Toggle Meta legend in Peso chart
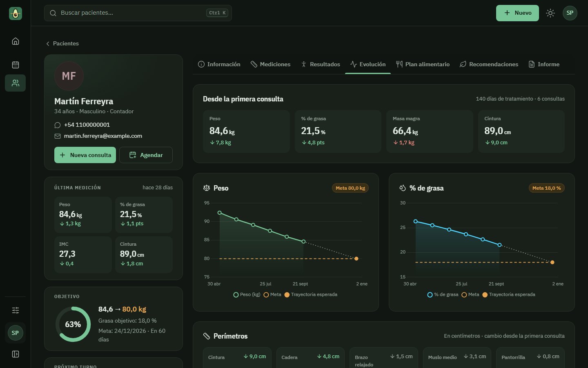Screen dimensions: 588x368 (272, 295)
